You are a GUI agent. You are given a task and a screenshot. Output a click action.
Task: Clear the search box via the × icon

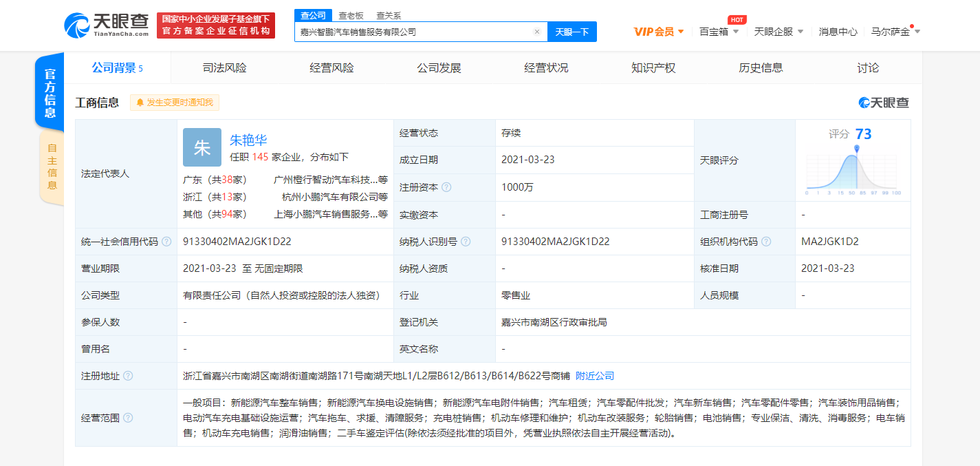(536, 32)
